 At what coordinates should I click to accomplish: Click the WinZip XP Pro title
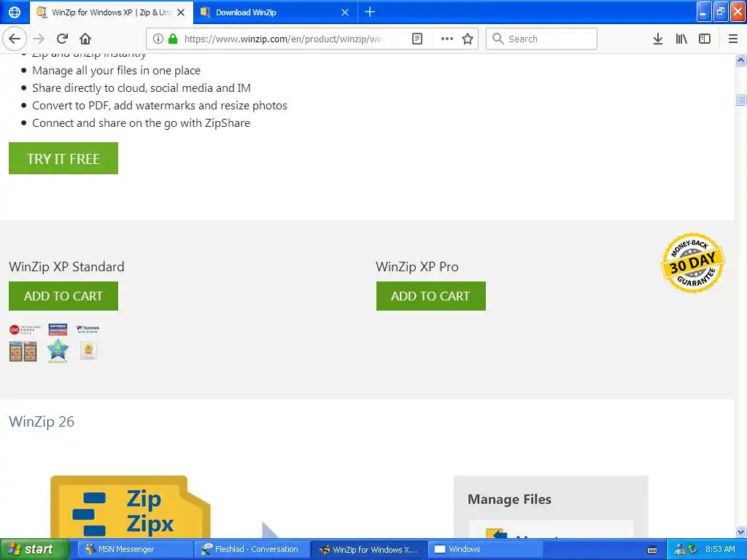click(x=417, y=267)
